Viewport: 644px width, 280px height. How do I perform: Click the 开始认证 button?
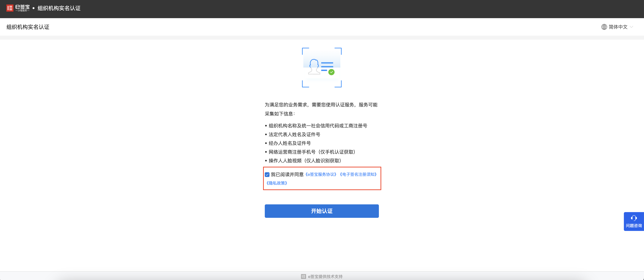point(322,211)
